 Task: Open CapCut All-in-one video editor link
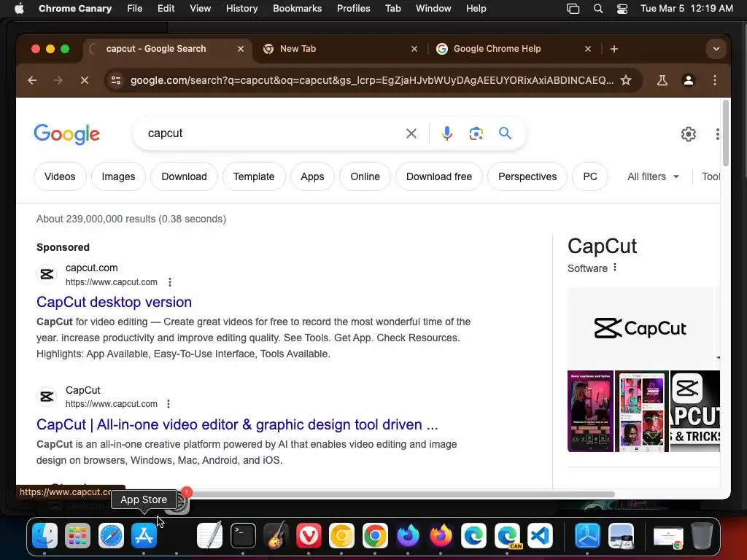point(237,424)
